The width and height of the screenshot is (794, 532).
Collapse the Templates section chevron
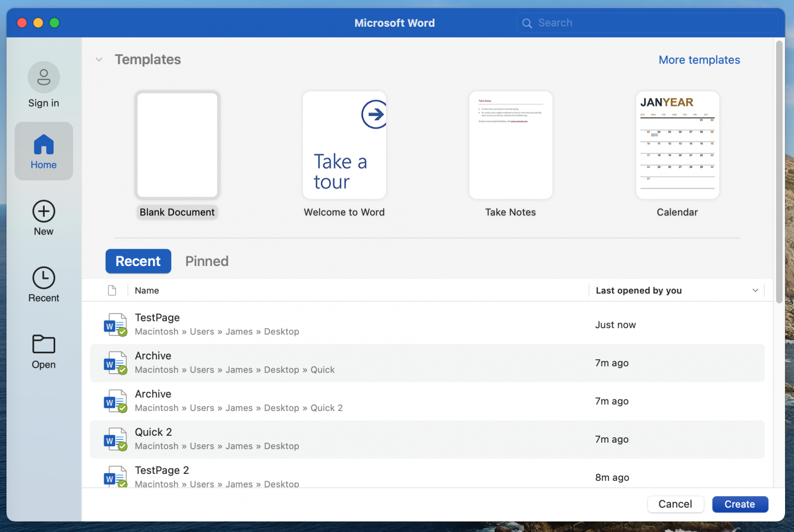(99, 60)
